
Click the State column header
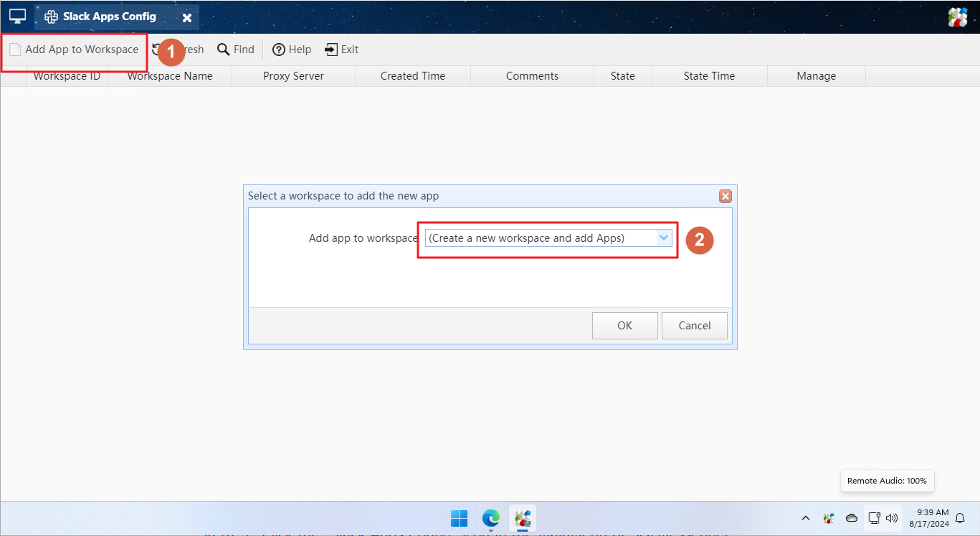coord(623,76)
